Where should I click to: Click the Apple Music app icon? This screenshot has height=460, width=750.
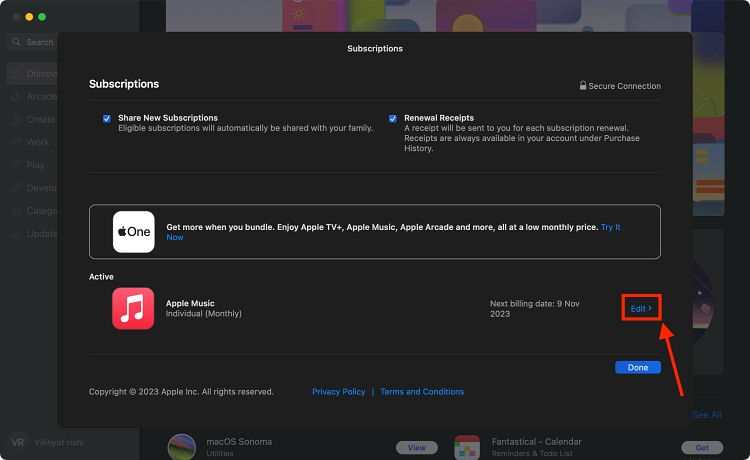point(133,308)
